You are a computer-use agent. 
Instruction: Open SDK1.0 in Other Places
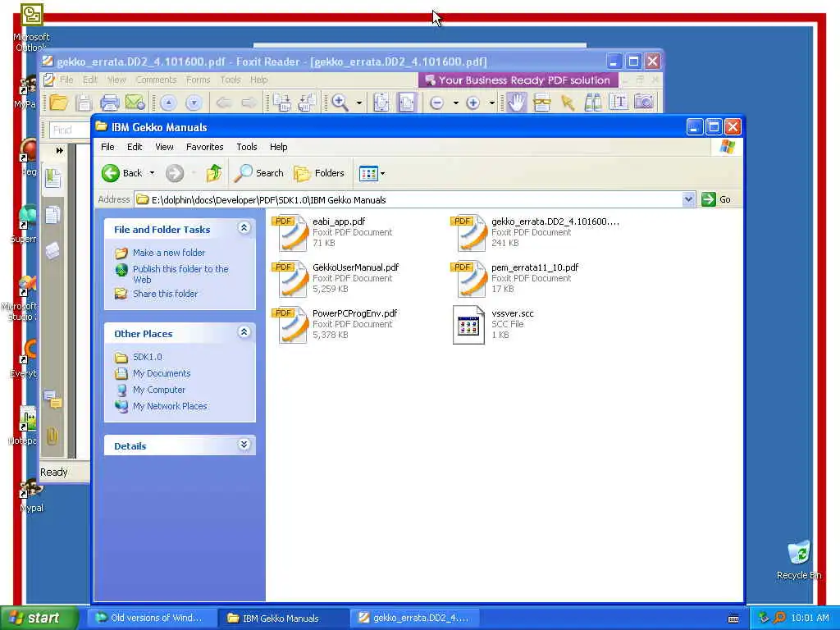coord(148,357)
